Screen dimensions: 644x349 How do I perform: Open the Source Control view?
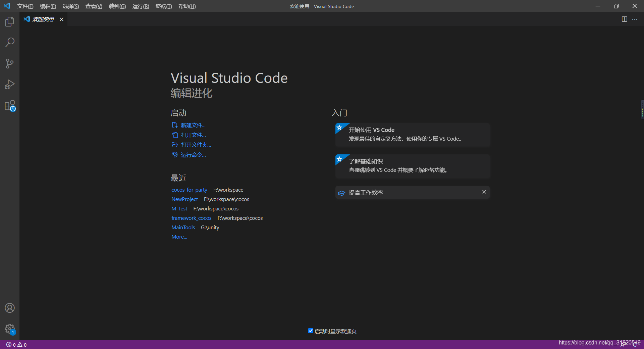tap(10, 64)
